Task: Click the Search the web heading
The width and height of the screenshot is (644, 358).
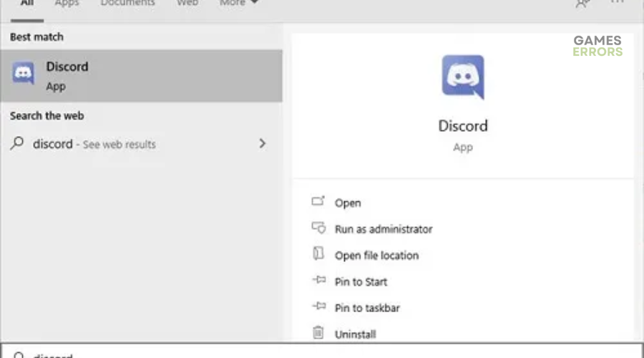Action: coord(47,116)
